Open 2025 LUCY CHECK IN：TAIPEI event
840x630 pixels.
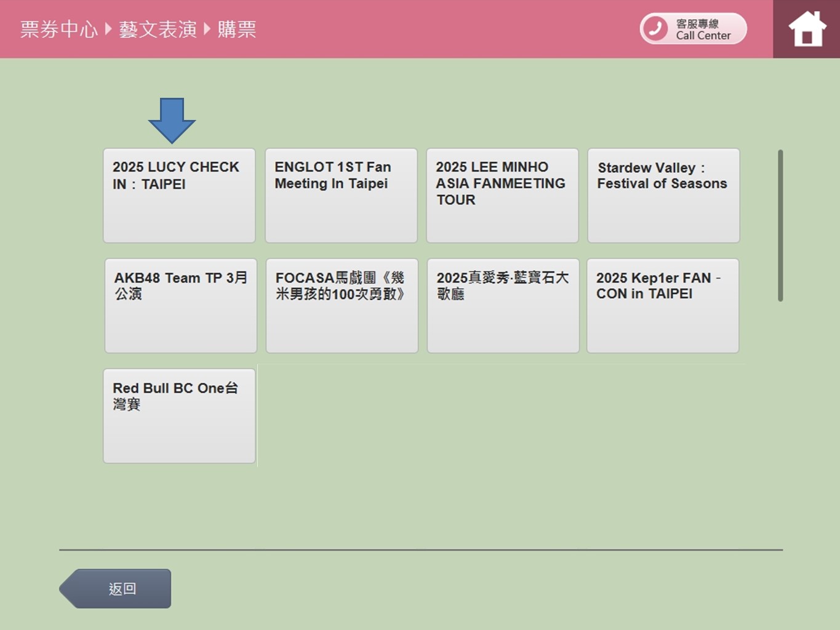[x=178, y=195]
